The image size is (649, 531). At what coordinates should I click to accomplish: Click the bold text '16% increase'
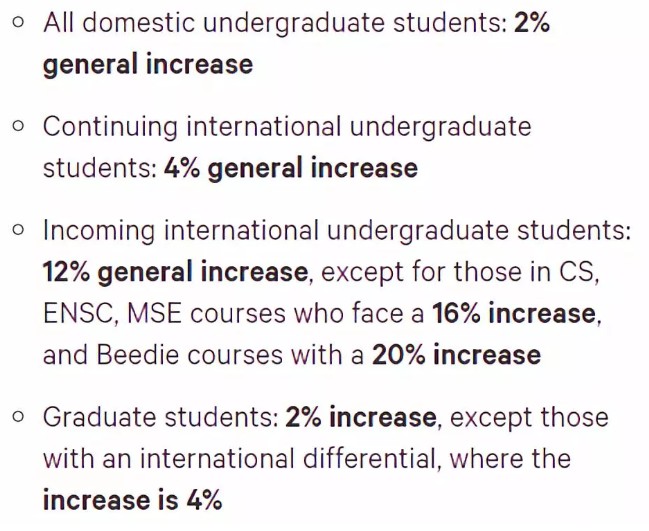[x=514, y=313]
